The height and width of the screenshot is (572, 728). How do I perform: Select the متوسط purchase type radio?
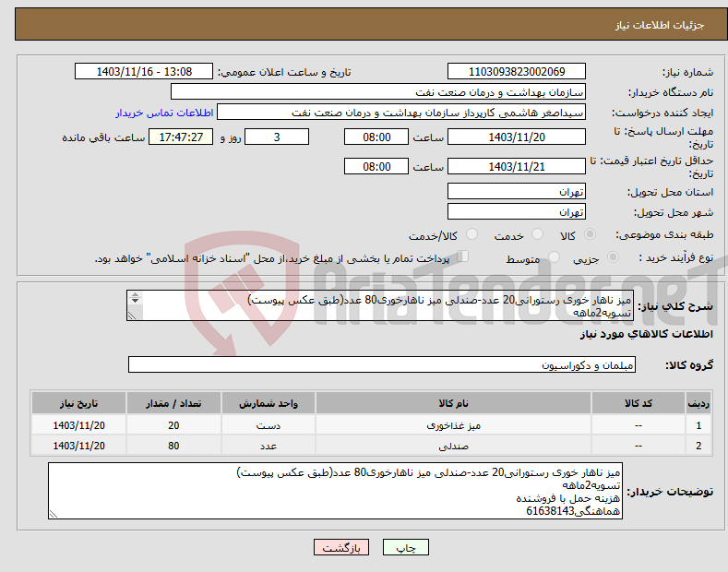554,257
